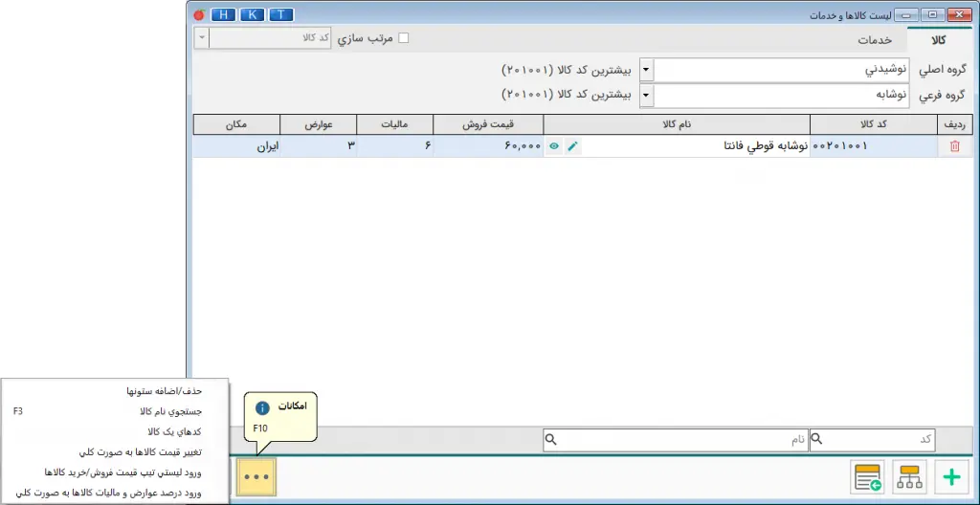This screenshot has height=505, width=980.
Task: Sort by قيمت فروش column header
Action: tap(488, 125)
